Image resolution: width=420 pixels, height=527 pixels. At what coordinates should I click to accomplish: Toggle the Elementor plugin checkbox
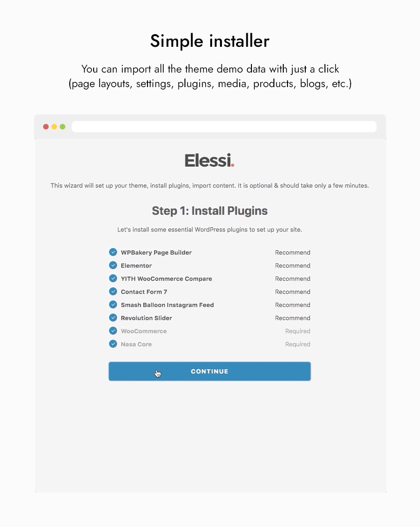(x=113, y=265)
